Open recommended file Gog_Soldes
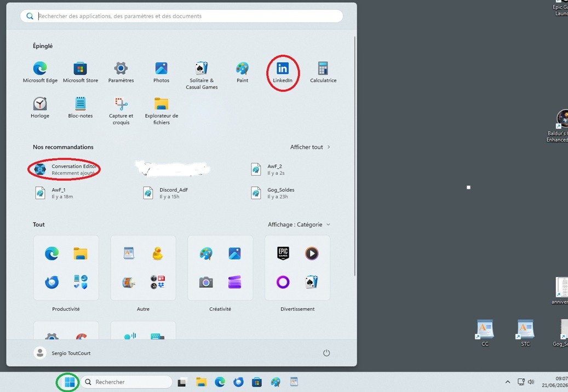 coord(273,193)
